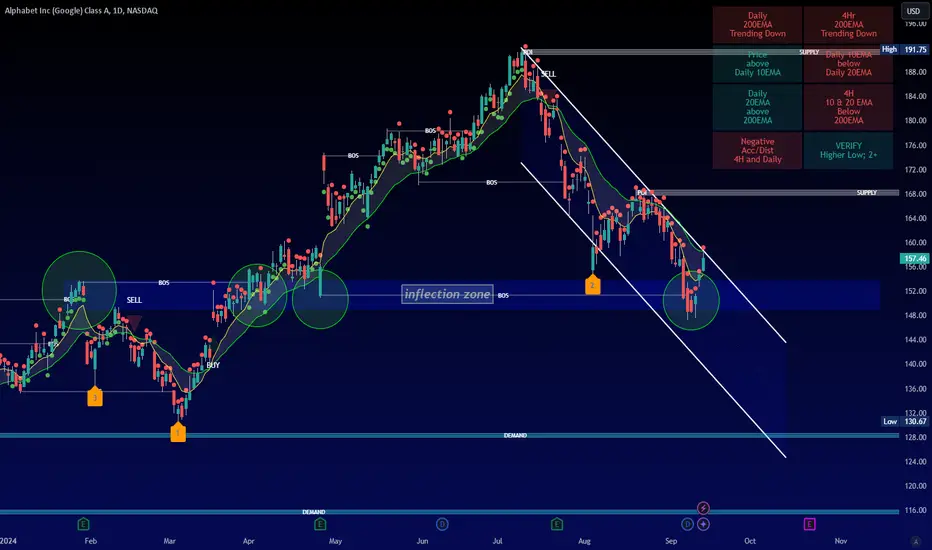932x550 pixels.
Task: Click the inflection zone label
Action: point(447,294)
